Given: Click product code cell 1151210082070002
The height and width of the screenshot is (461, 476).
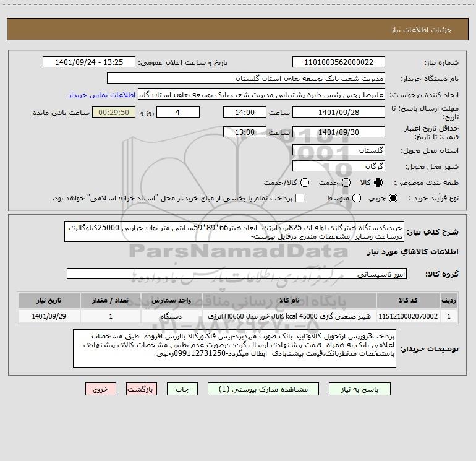Looking at the screenshot, I should (408, 316).
